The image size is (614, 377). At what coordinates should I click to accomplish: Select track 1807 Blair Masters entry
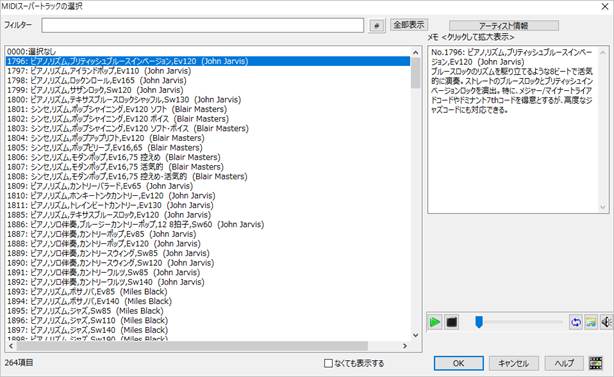point(208,167)
